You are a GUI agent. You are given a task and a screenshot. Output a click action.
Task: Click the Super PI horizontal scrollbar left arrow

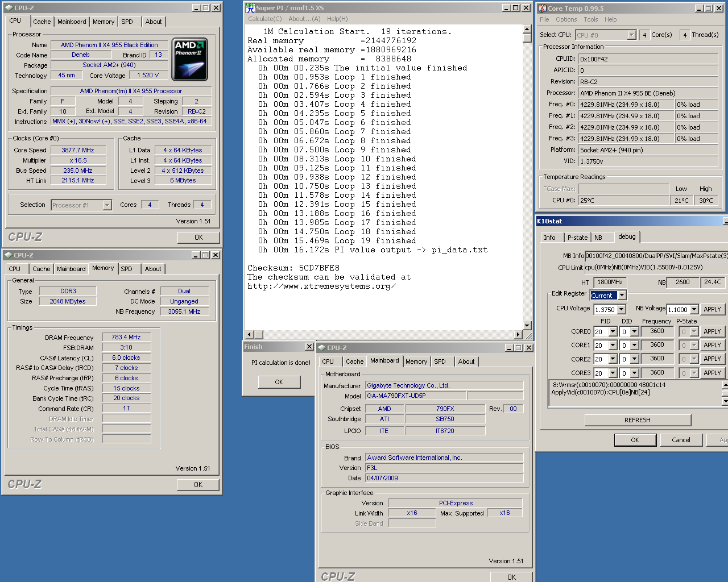point(249,335)
